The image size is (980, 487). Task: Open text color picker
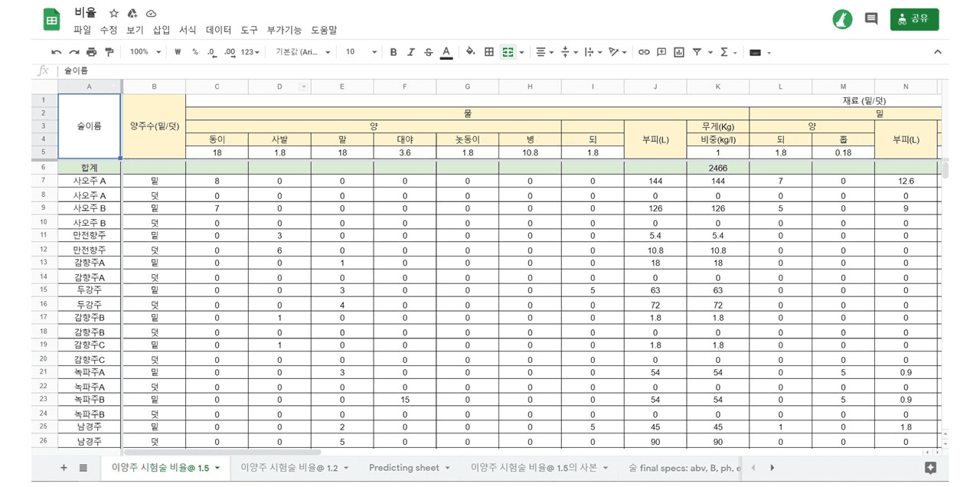coord(446,52)
